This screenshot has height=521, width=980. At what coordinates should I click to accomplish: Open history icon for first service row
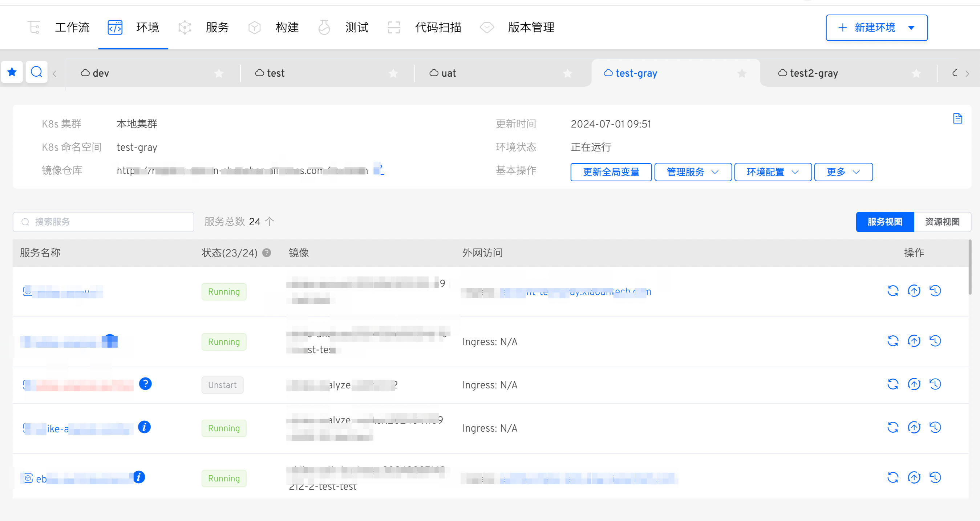(935, 291)
